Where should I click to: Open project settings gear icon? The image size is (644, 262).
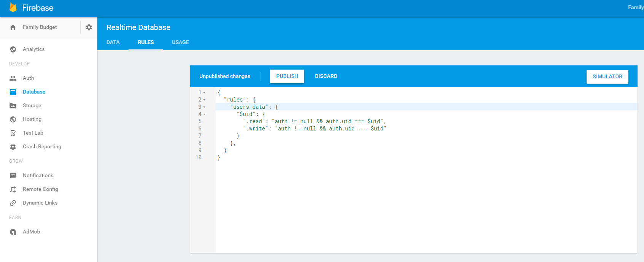(x=89, y=27)
